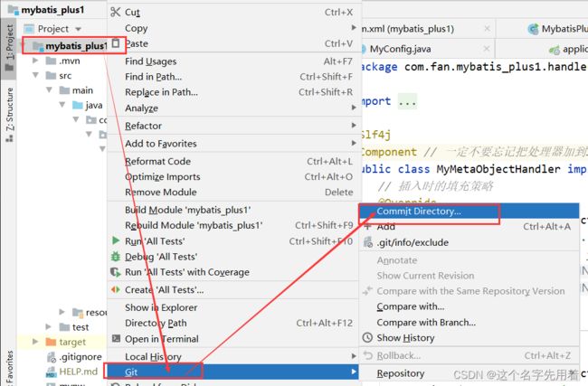Choose Commit Directory... from Git submenu
The image size is (588, 386).
coord(469,211)
